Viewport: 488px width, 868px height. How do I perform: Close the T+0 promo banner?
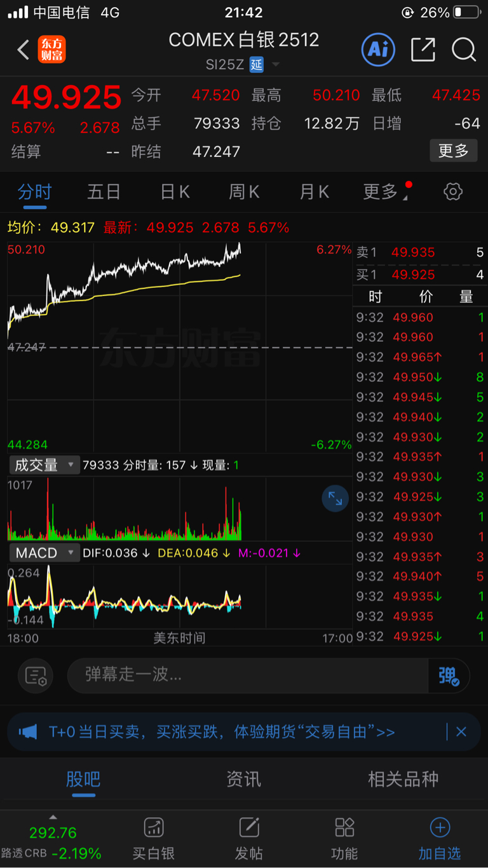461,732
